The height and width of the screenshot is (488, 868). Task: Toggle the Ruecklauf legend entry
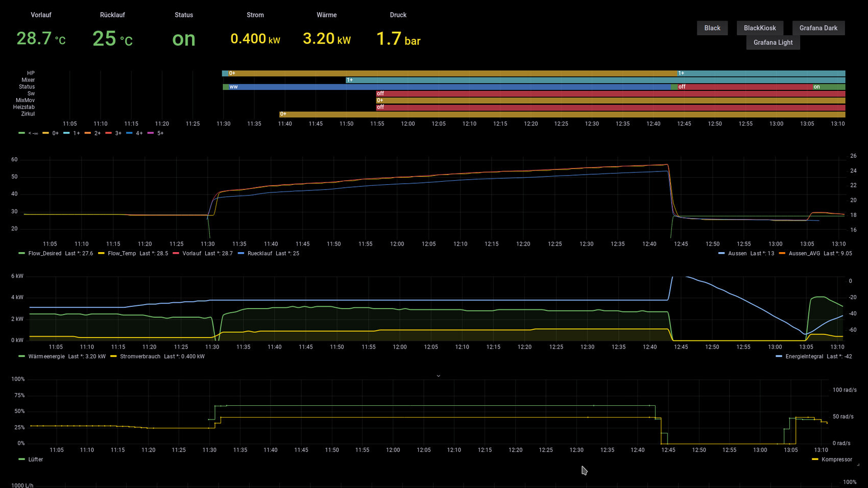point(259,254)
